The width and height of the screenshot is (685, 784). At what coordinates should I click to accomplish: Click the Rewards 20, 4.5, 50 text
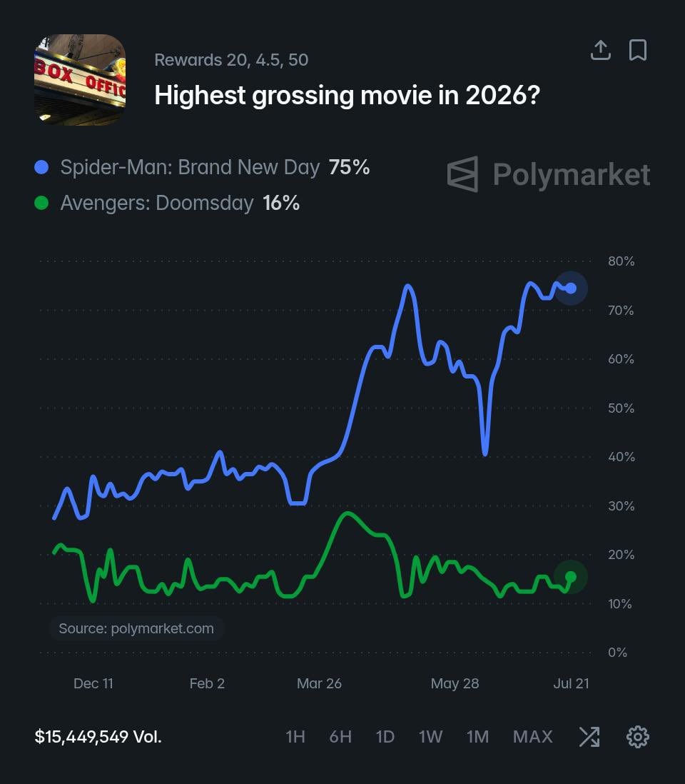(x=231, y=60)
